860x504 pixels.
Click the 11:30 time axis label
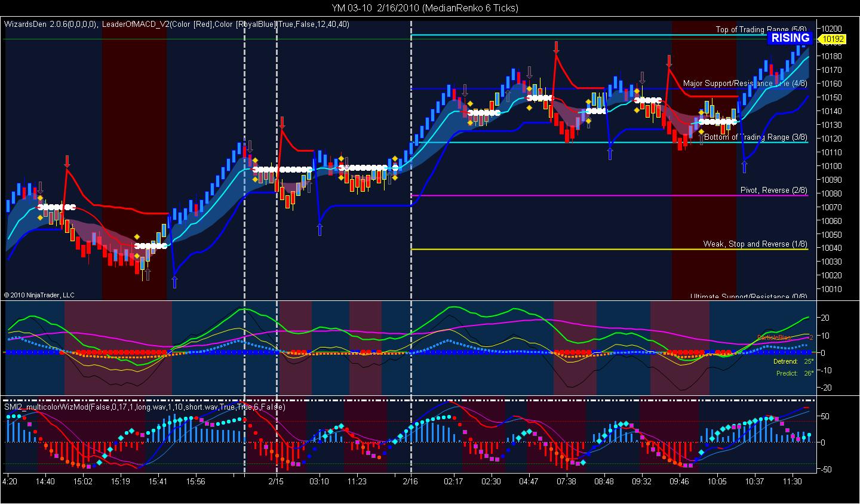(x=792, y=481)
